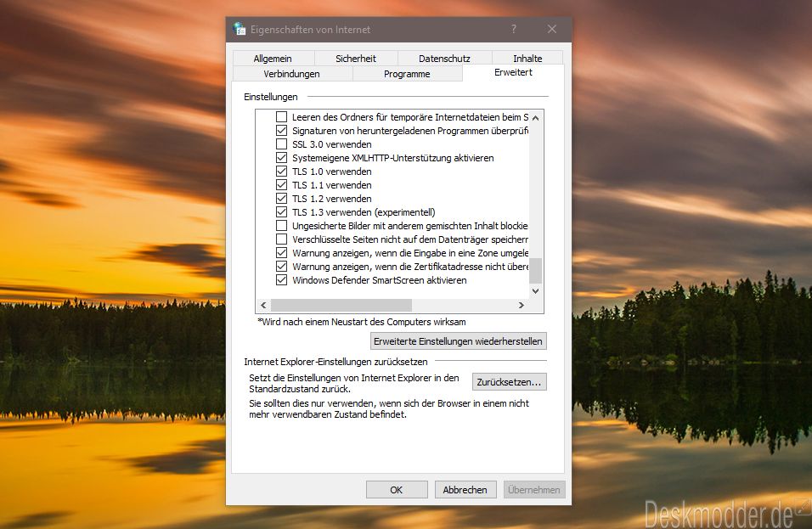The width and height of the screenshot is (812, 529).
Task: Toggle Warnung anzeigen, wenn die Eingabe umgeleitet
Action: click(x=281, y=252)
